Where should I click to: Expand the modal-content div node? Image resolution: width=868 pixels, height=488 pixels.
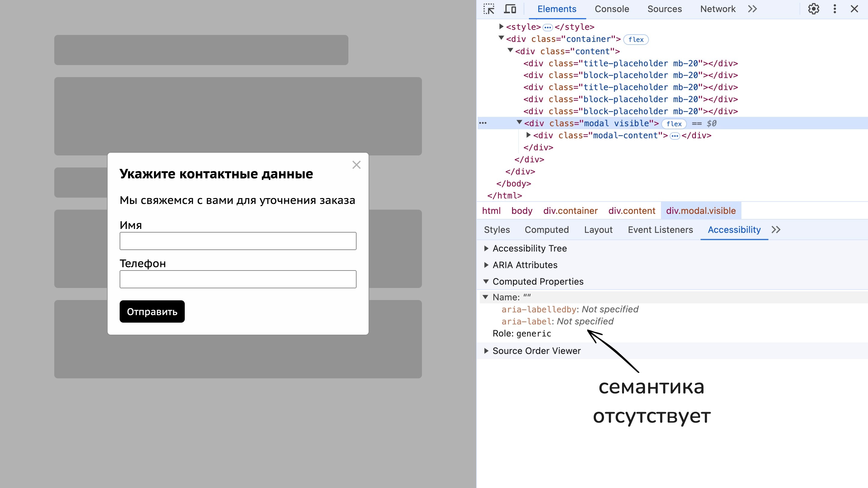(528, 135)
